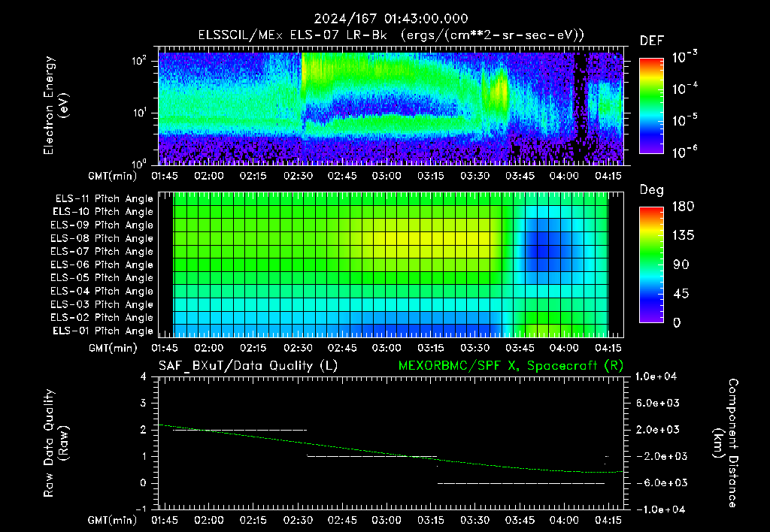Click the ELS-02 Pitch Angle row label
The width and height of the screenshot is (770, 532).
102,318
